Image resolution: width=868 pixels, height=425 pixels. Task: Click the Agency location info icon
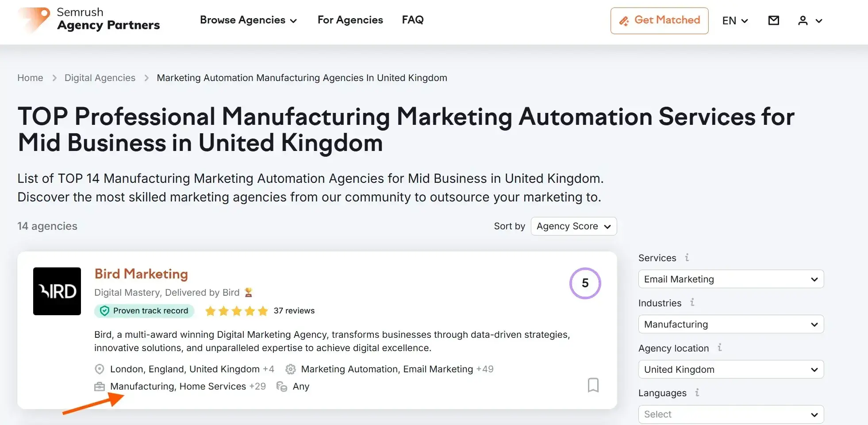720,348
